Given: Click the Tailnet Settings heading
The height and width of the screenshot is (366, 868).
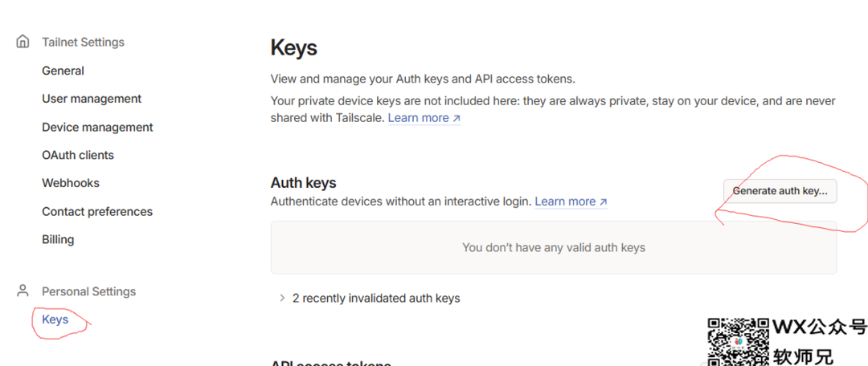Looking at the screenshot, I should pyautogui.click(x=83, y=42).
